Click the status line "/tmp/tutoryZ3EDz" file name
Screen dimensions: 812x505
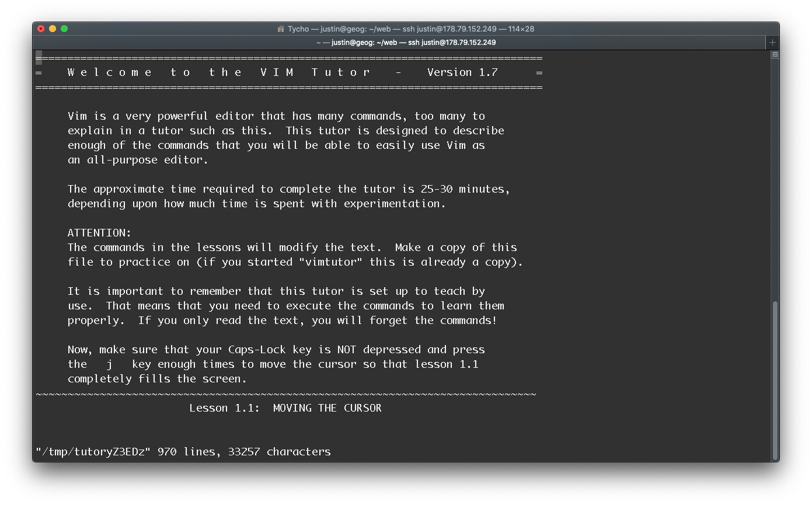(x=93, y=452)
